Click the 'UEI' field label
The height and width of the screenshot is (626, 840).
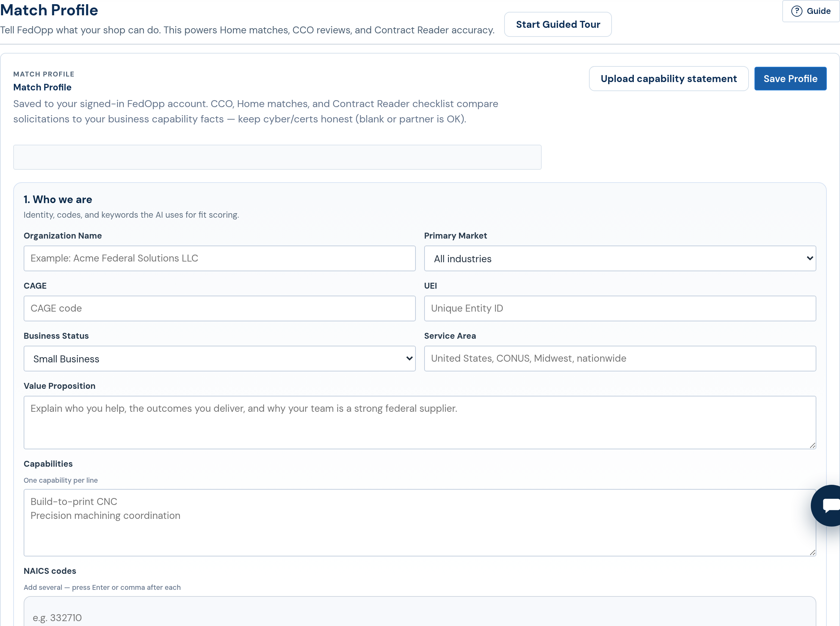tap(430, 286)
